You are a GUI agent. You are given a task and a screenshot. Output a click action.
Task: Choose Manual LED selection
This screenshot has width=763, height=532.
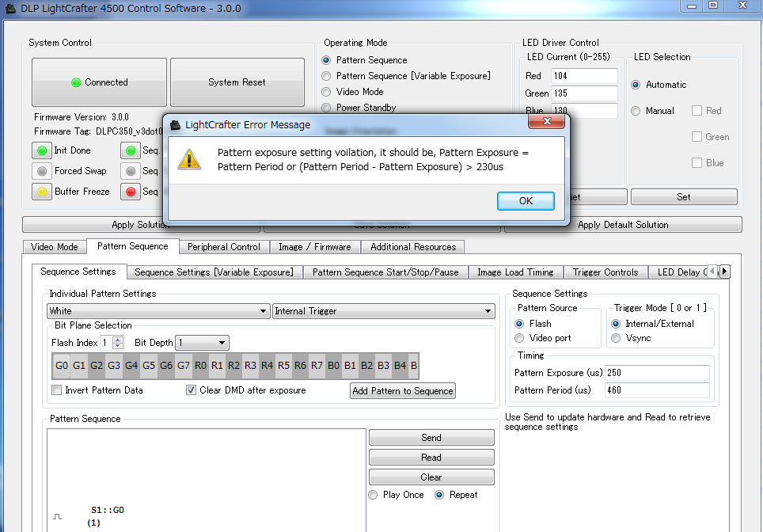coord(636,111)
